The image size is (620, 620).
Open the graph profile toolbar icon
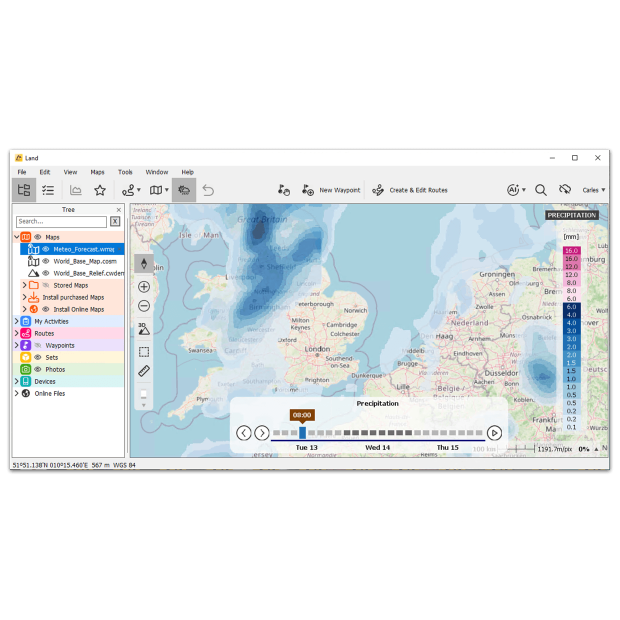point(76,190)
